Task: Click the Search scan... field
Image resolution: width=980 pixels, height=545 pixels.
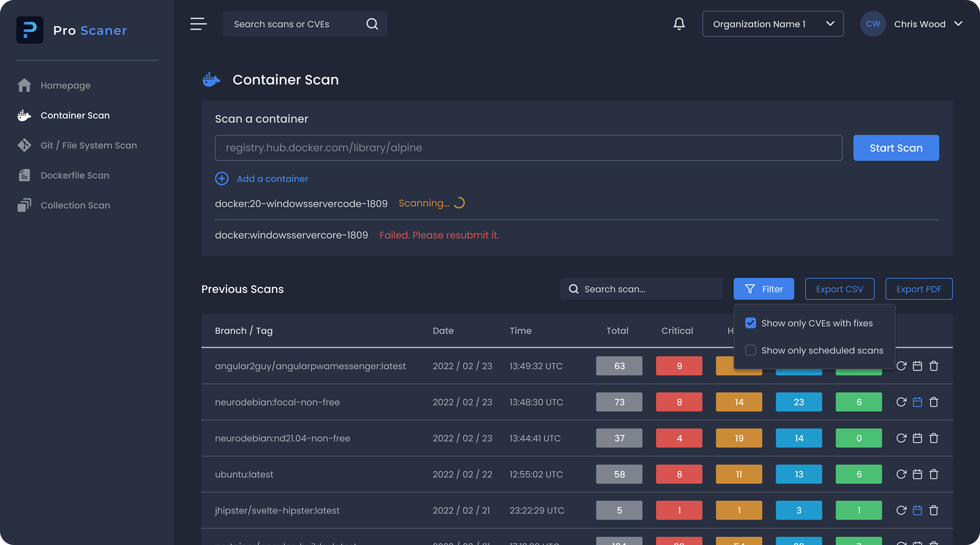Action: point(641,289)
